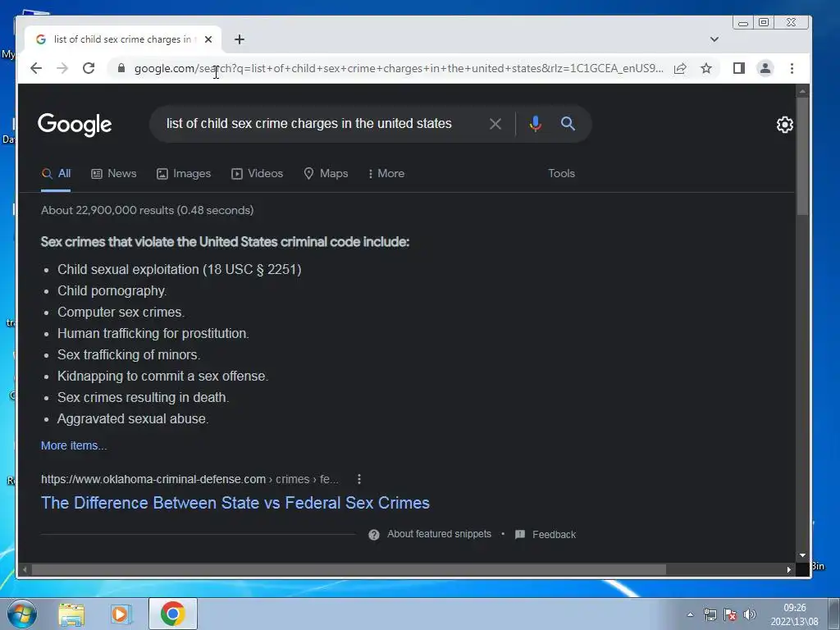Click the vertical scrollbar thumb
The image size is (840, 630).
[802, 157]
